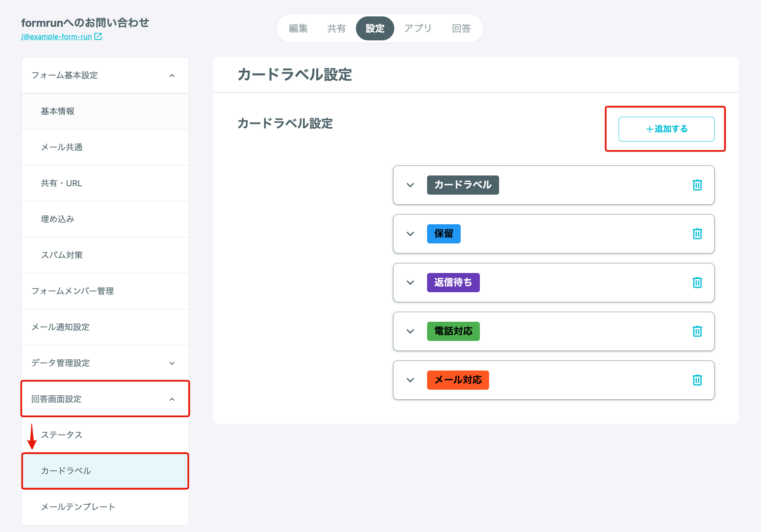Go to 共有・URL settings
761x532 pixels.
pyautogui.click(x=105, y=183)
